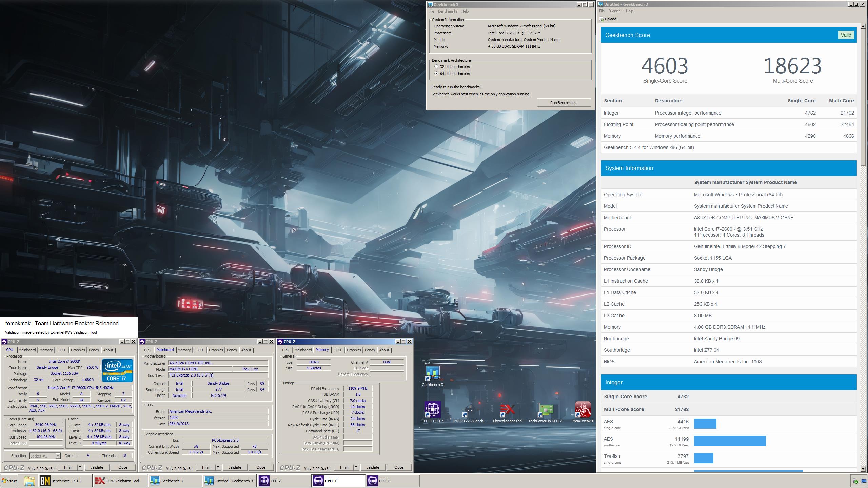Screen dimensions: 868x488
Task: Click Close button in CPU-Z CPU window
Action: [123, 467]
